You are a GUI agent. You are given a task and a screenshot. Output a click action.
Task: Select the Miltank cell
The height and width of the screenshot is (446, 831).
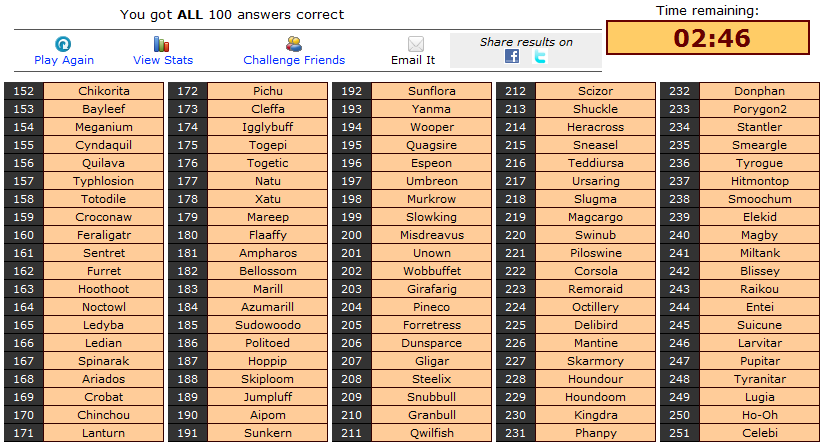point(759,253)
